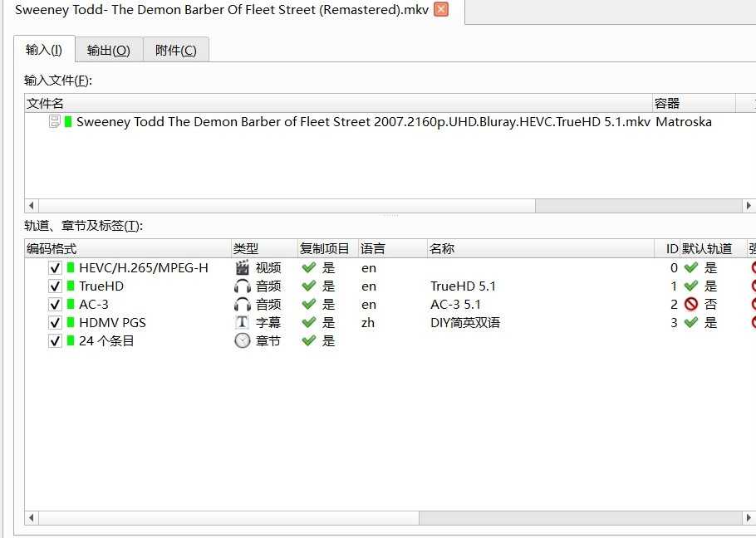The image size is (756, 538).
Task: Click the Matroska container cell
Action: coord(684,121)
